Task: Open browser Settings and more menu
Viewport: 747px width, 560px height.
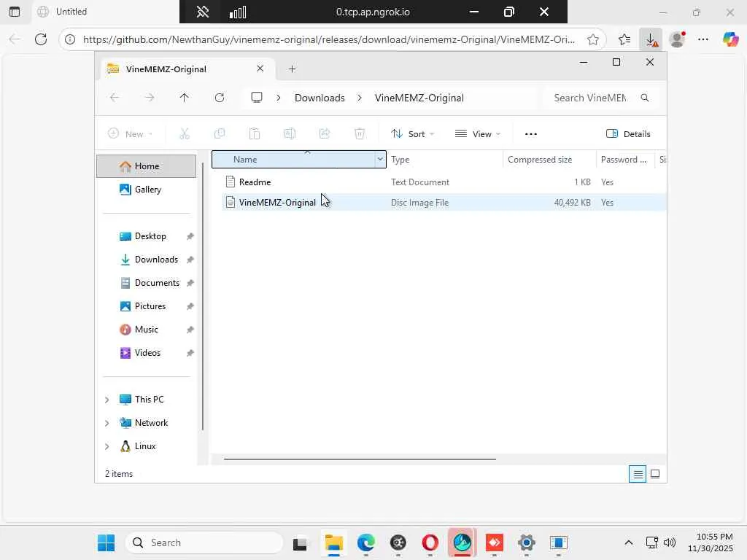Action: 703,39
